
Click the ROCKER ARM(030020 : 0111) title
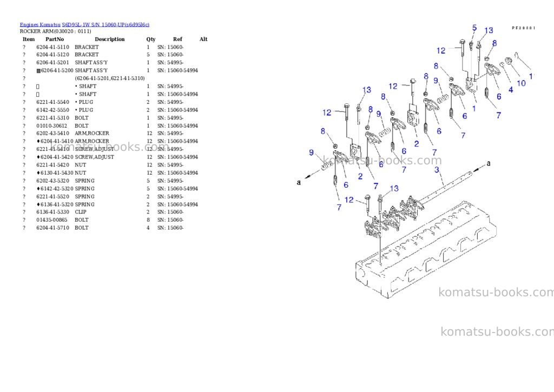point(56,31)
